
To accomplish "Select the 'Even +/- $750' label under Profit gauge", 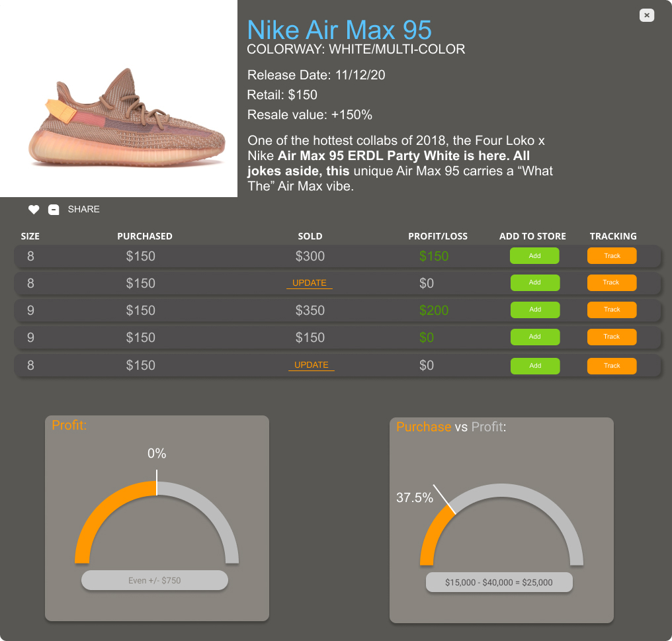I will [155, 580].
